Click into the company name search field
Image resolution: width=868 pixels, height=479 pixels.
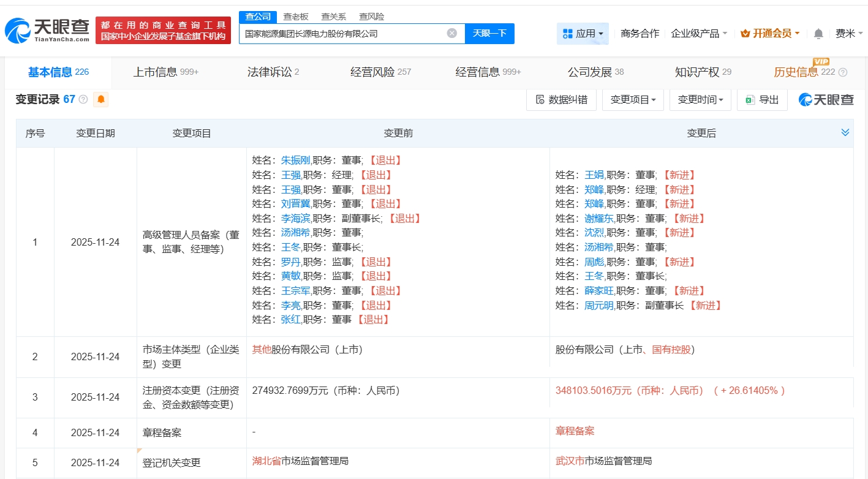pos(343,34)
